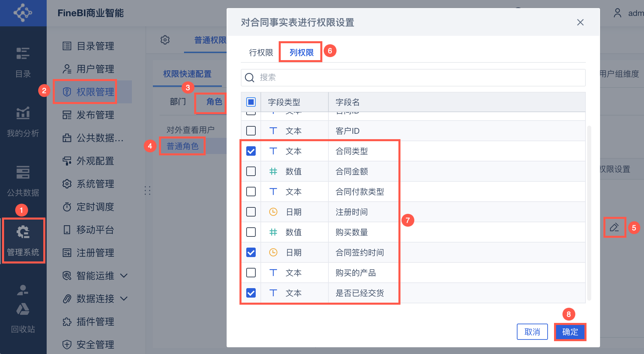The width and height of the screenshot is (644, 354).
Task: Toggle the select-all header checkbox
Action: 251,102
